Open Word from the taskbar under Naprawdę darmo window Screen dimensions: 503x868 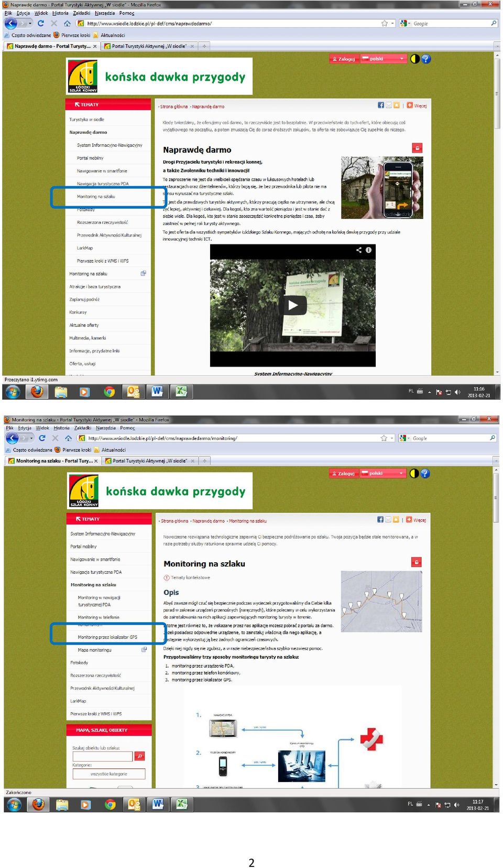157,392
